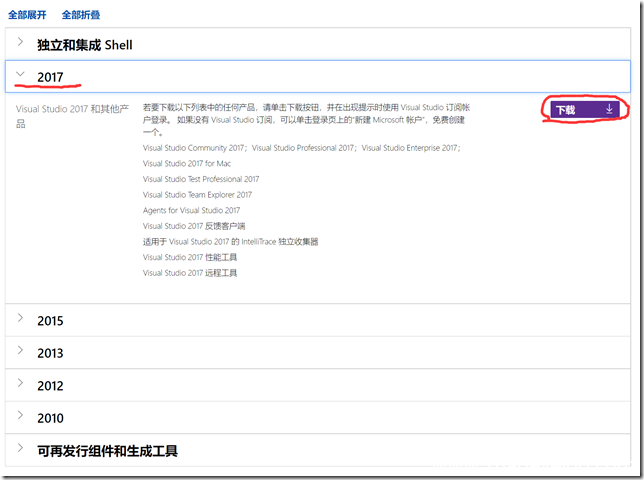Expand the 2015 section chevron

[x=21, y=320]
